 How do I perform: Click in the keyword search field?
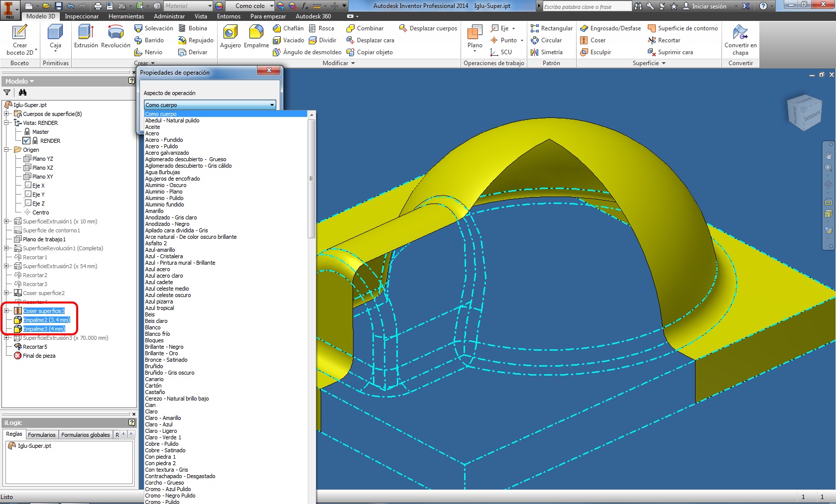[x=587, y=6]
